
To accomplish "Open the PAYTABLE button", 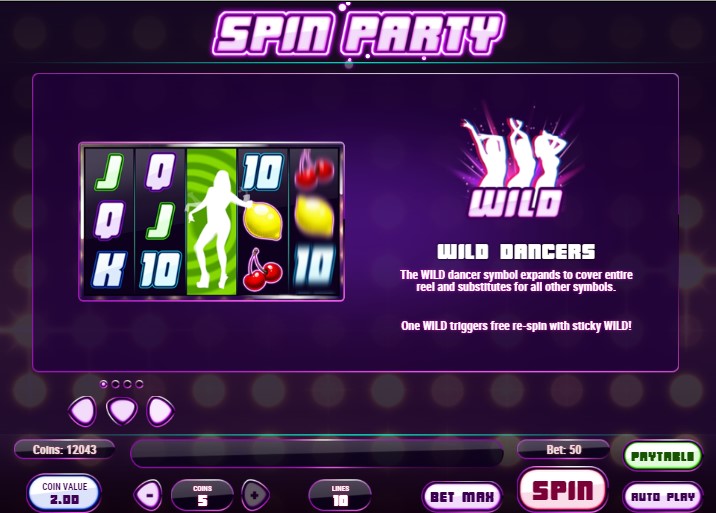I will pyautogui.click(x=663, y=455).
